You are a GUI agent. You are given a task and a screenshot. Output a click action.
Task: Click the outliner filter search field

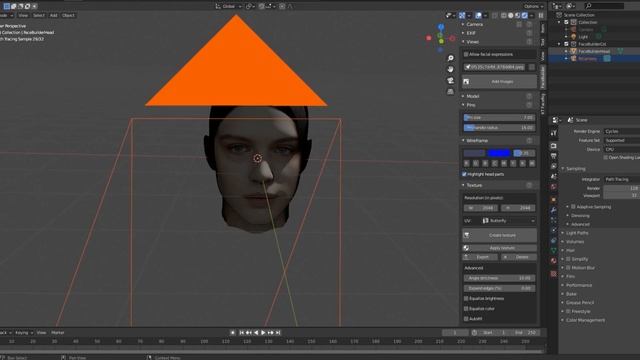(604, 6)
